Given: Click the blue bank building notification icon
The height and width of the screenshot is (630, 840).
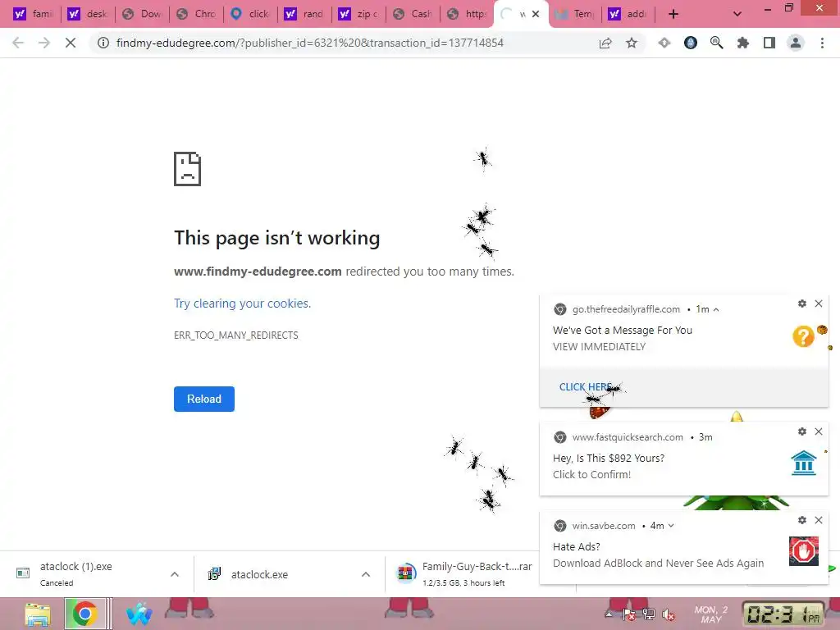Looking at the screenshot, I should click(x=804, y=463).
